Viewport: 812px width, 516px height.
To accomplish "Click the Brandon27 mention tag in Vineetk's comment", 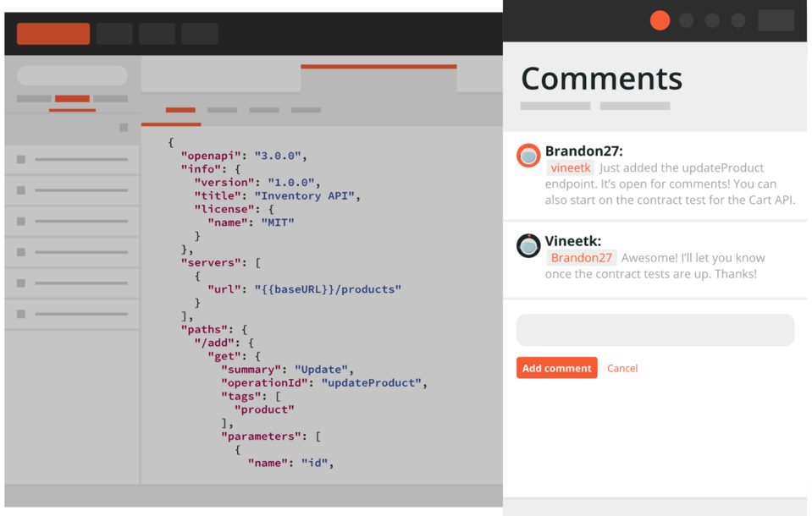I will click(x=581, y=258).
